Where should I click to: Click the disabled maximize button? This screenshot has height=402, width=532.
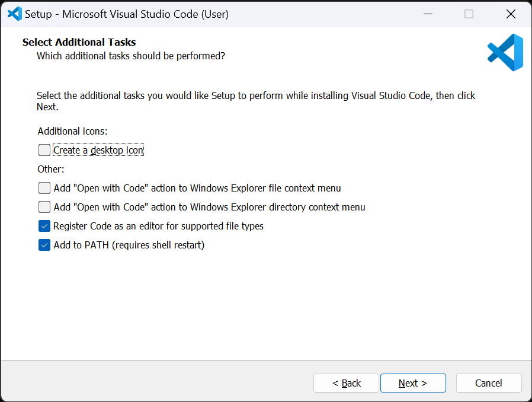[x=469, y=14]
